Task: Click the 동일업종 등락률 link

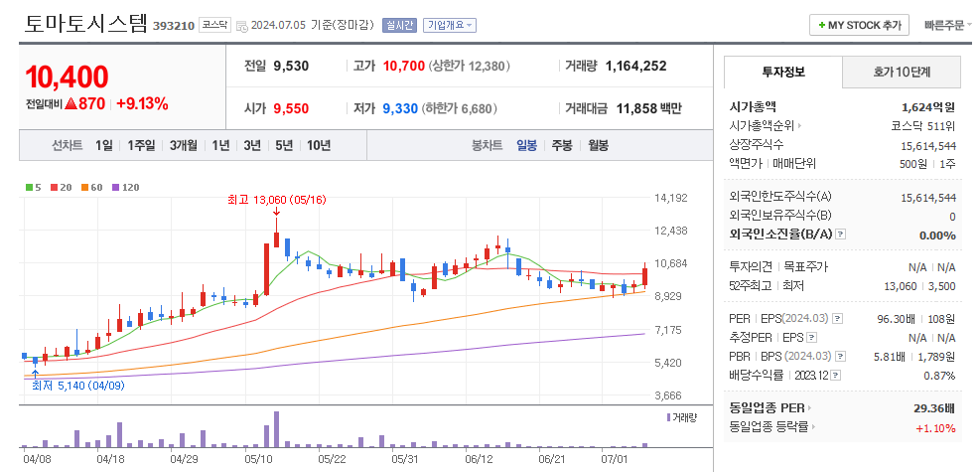Action: tap(769, 427)
